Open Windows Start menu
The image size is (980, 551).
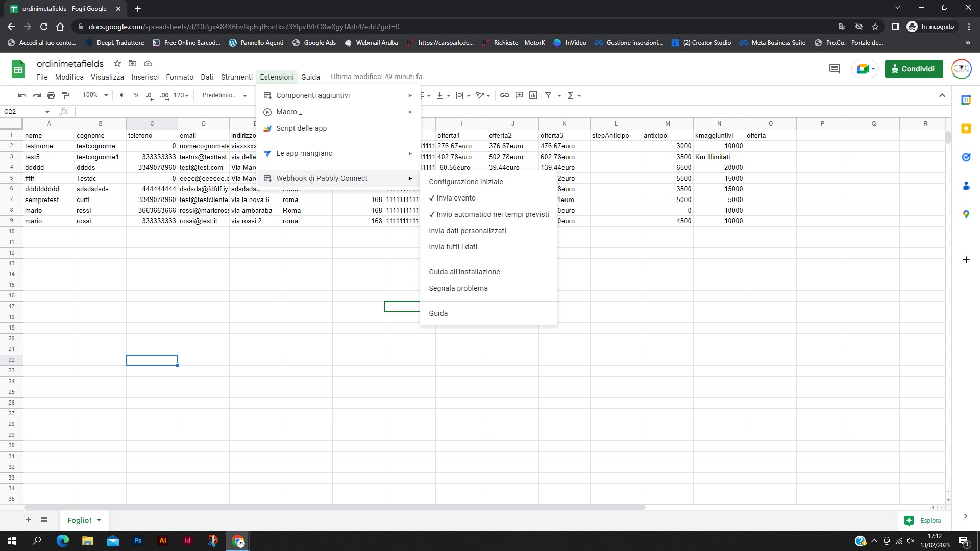pos(12,541)
